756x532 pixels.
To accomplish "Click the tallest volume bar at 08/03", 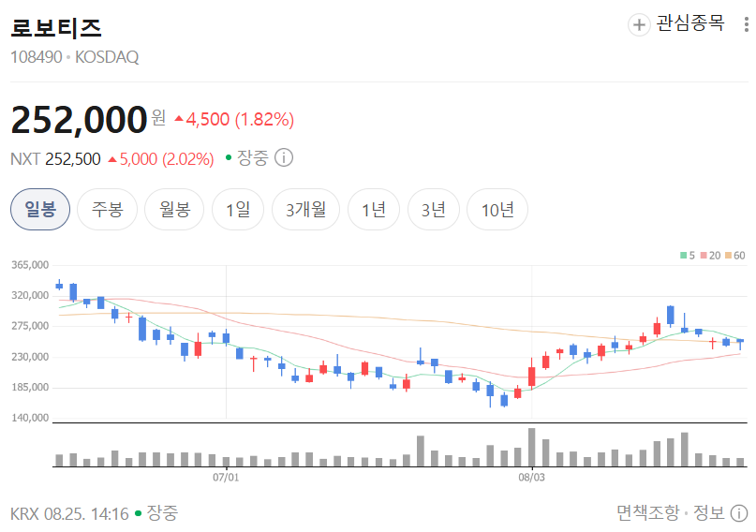I will (532, 447).
